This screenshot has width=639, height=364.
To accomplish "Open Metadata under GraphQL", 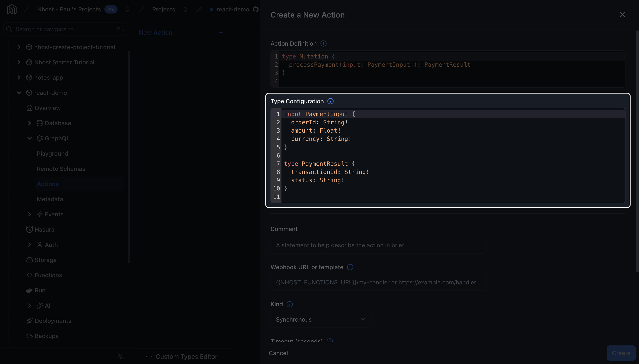I will (50, 199).
